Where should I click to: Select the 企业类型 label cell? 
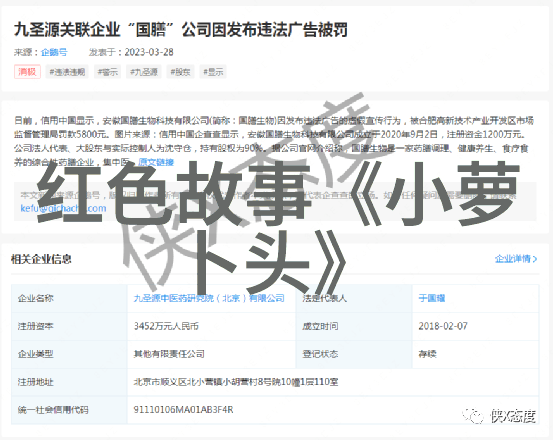tap(69, 354)
